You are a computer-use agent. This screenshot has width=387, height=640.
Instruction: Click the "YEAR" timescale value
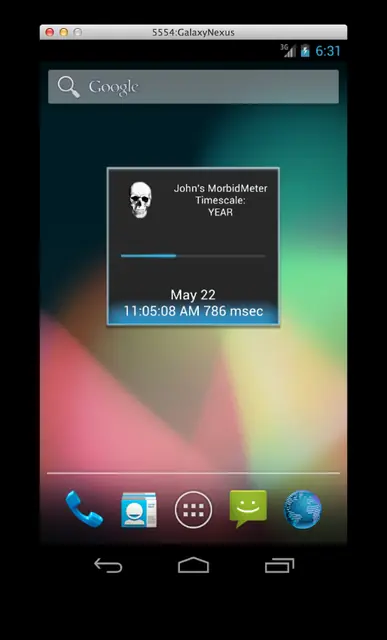pos(220,212)
